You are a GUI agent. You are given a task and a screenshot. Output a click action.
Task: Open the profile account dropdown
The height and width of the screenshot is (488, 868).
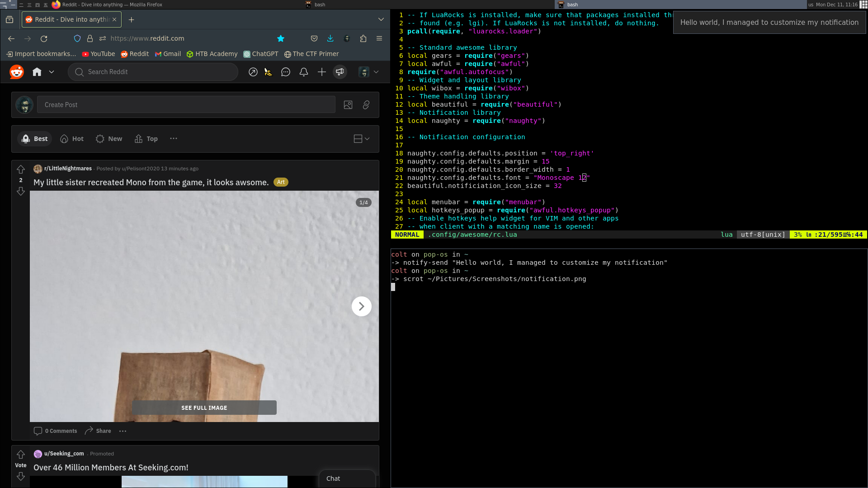coord(369,72)
